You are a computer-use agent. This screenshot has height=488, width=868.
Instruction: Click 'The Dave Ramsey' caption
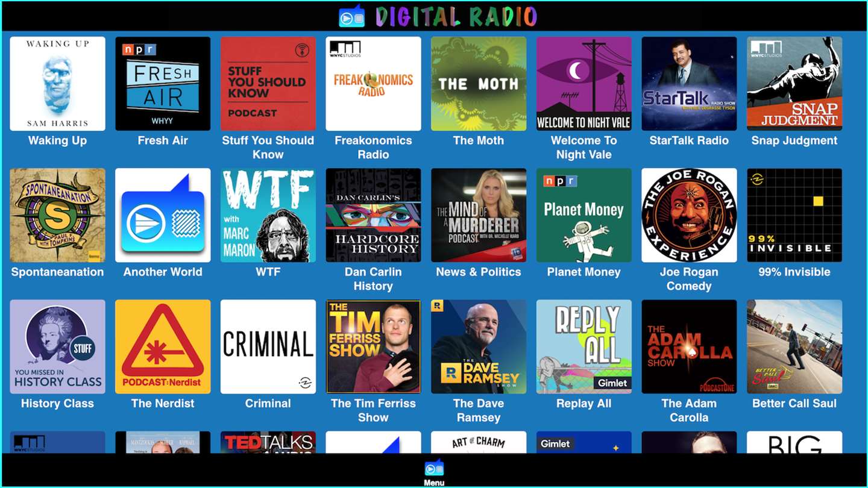(x=479, y=410)
